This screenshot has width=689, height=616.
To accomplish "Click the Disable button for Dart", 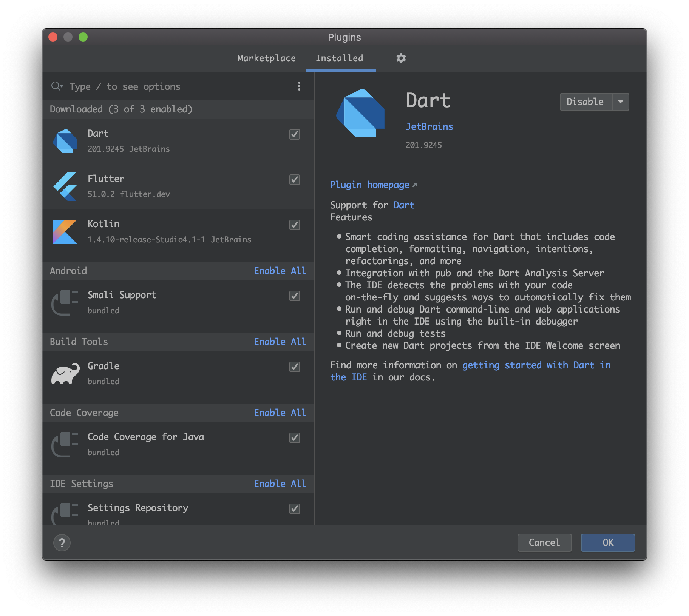I will 585,102.
